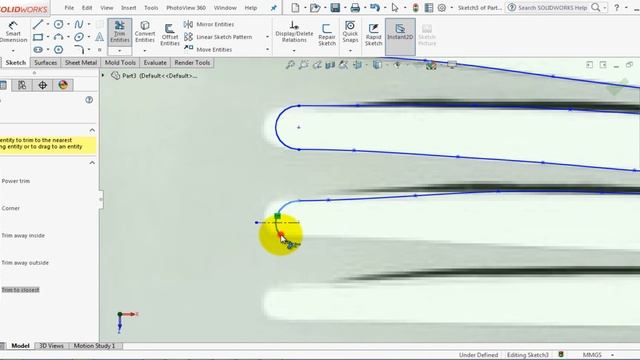Toggle the Trim Entities command
The height and width of the screenshot is (360, 640).
click(x=120, y=32)
